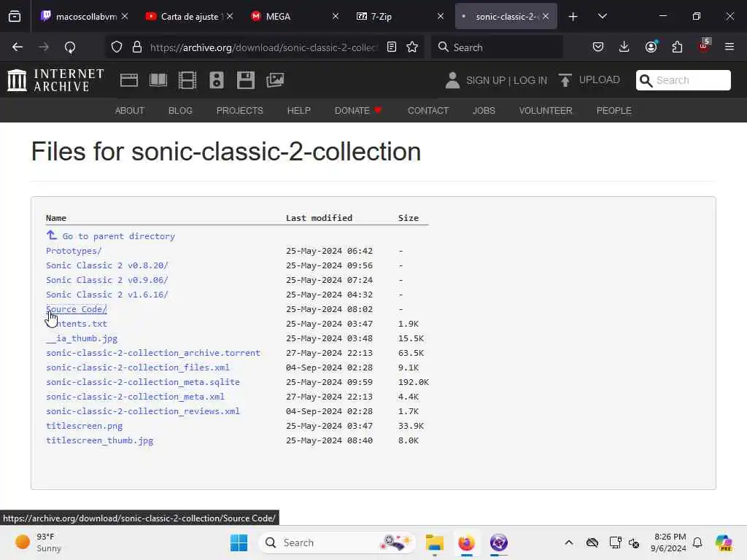Image resolution: width=747 pixels, height=560 pixels.
Task: Open BLOG in the navigation bar
Action: pyautogui.click(x=181, y=111)
